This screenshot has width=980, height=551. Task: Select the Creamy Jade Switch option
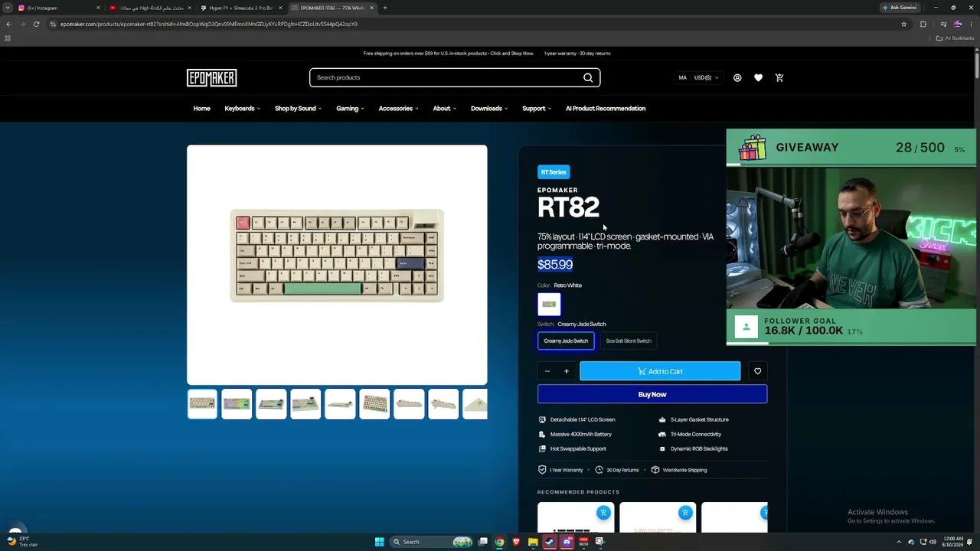point(566,341)
